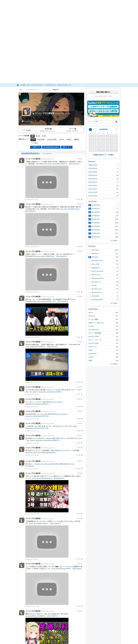Select 古→新 tweet sort order

[x=44, y=136]
